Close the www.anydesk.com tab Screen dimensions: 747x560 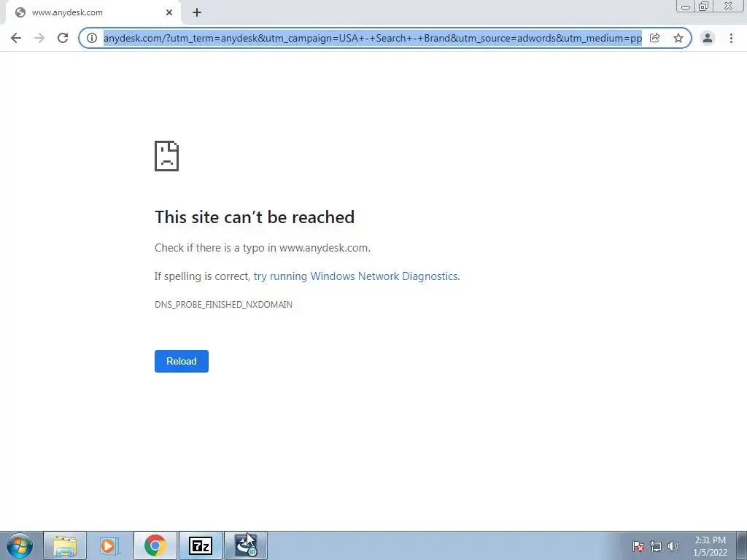[x=169, y=12]
